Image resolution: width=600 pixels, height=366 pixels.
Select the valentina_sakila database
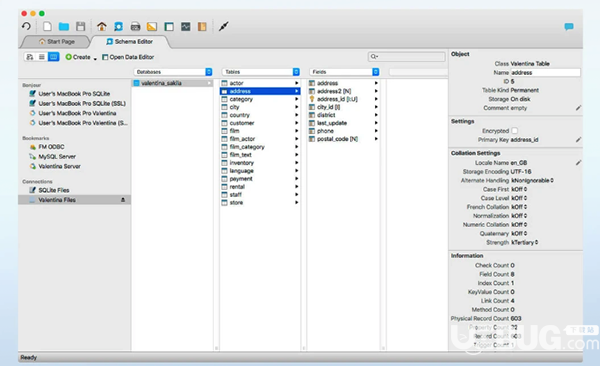[172, 83]
